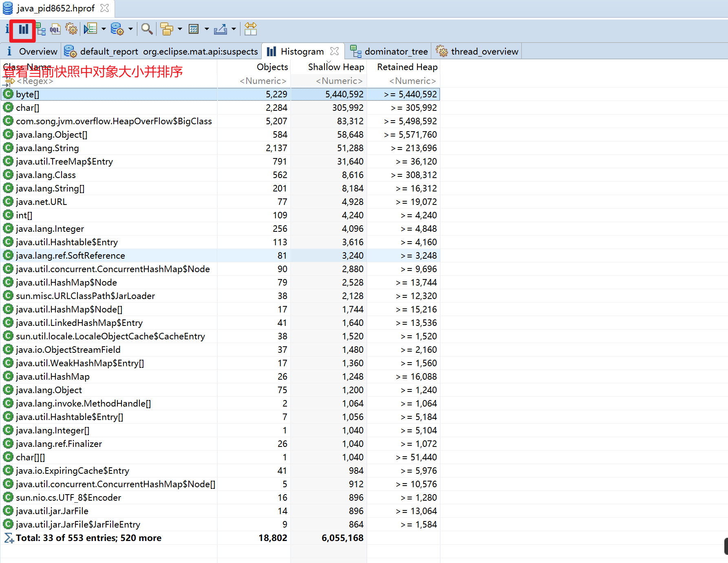Viewport: 728px width, 563px height.
Task: Open the Histogram view from toolbar
Action: tap(23, 29)
